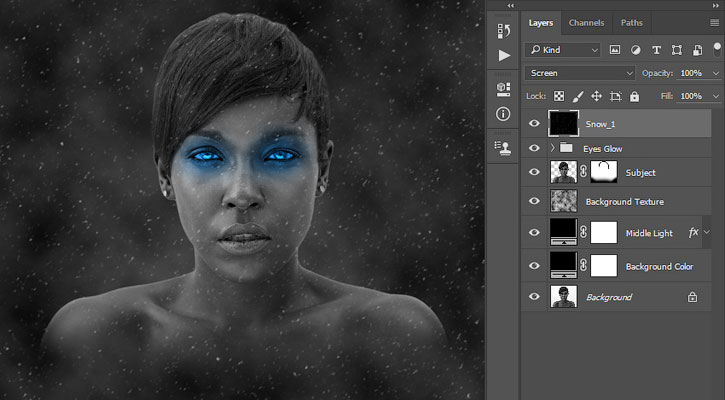The width and height of the screenshot is (725, 400).
Task: Click the Subject layer mask link icon
Action: [x=584, y=172]
